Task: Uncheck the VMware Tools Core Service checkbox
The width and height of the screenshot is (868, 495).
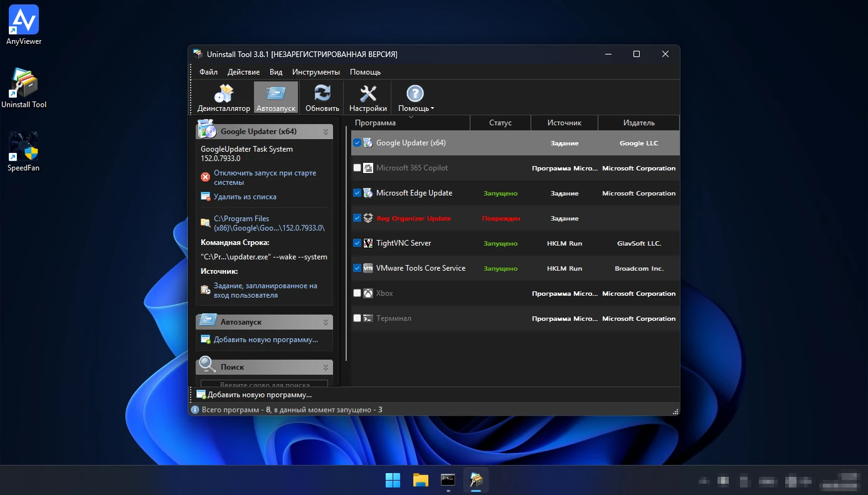Action: point(357,268)
